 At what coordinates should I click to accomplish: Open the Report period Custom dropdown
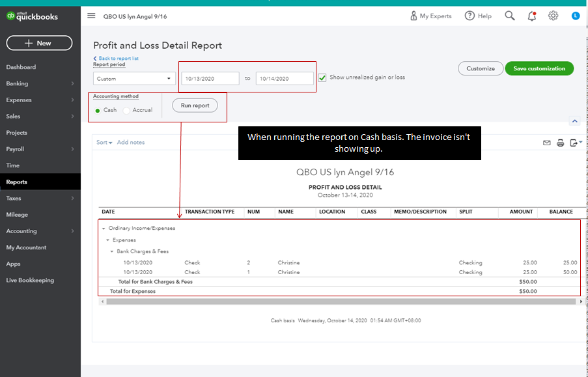click(134, 78)
